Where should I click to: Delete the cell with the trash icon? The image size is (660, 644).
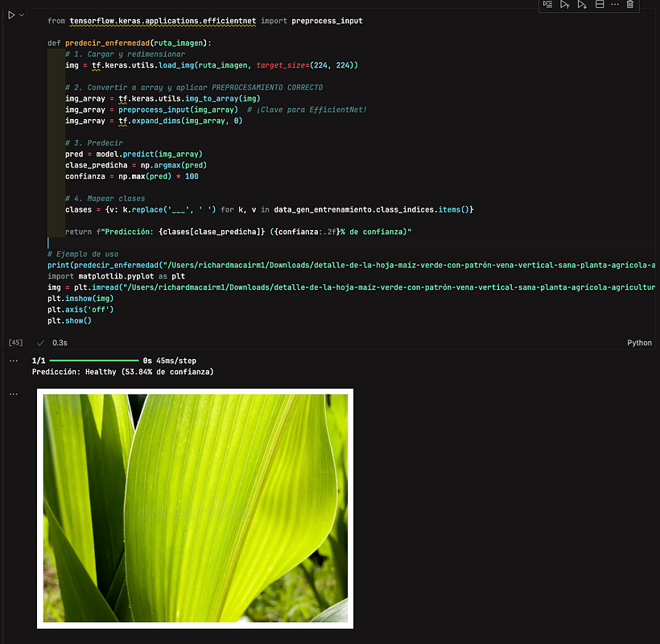pos(630,4)
